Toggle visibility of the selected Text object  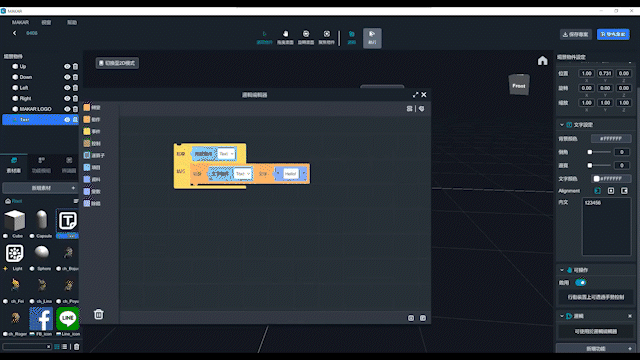point(67,120)
